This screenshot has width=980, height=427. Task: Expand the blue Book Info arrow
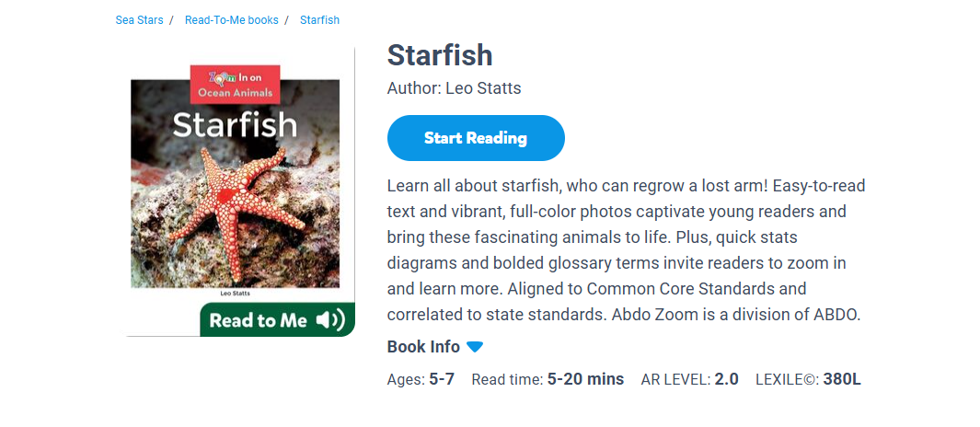tap(475, 347)
